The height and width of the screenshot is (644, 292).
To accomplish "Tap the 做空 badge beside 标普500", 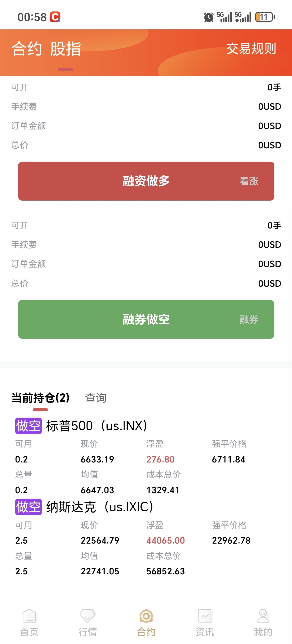I will tap(28, 426).
